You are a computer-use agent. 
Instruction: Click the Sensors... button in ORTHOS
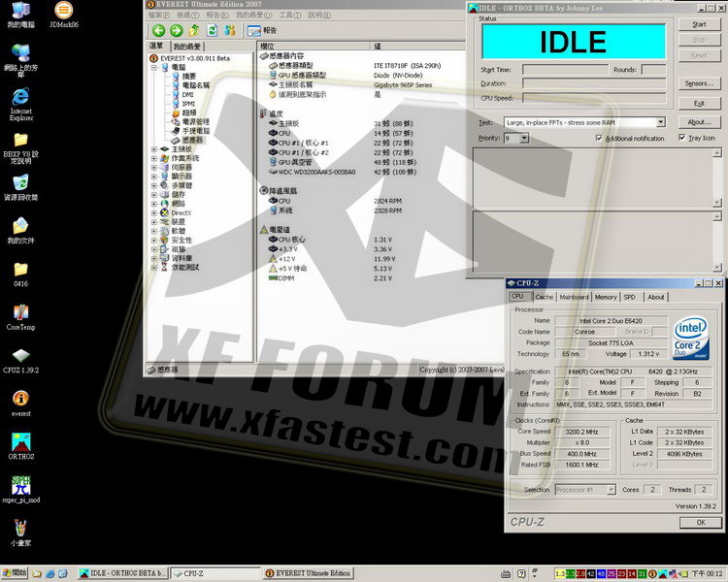pos(699,83)
